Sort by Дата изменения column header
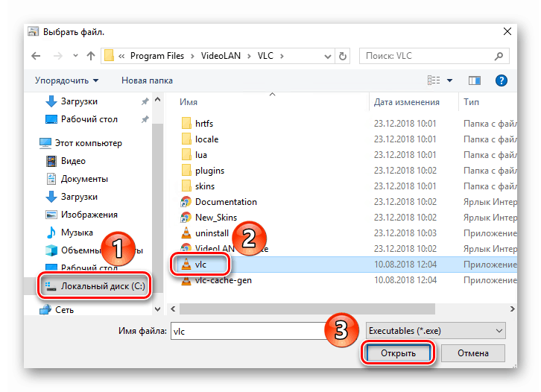The width and height of the screenshot is (541, 392). [x=406, y=102]
